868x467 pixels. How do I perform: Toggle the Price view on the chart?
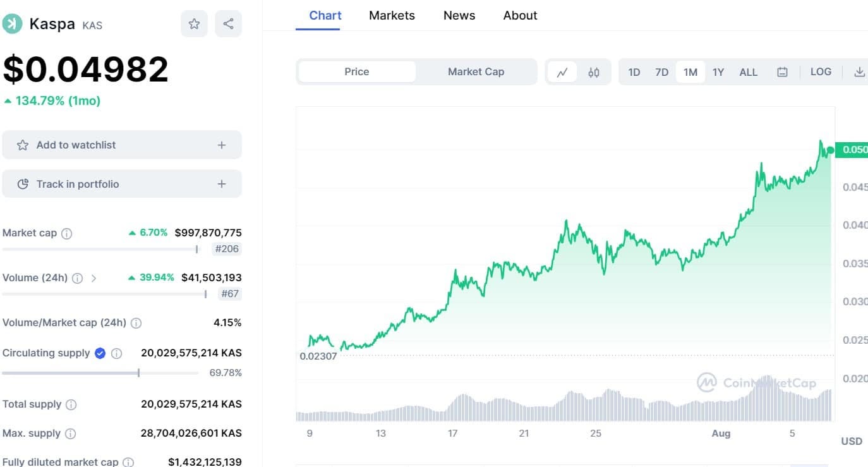(356, 71)
